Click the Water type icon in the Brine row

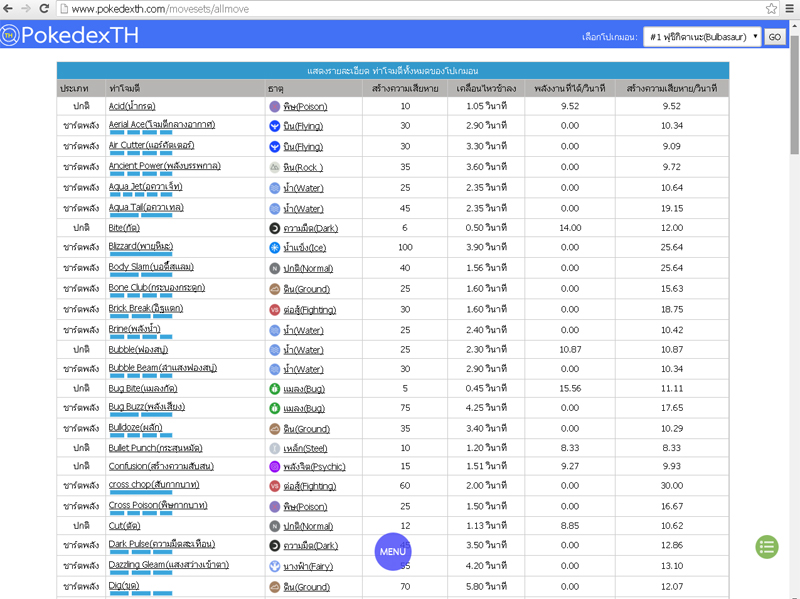pos(274,331)
